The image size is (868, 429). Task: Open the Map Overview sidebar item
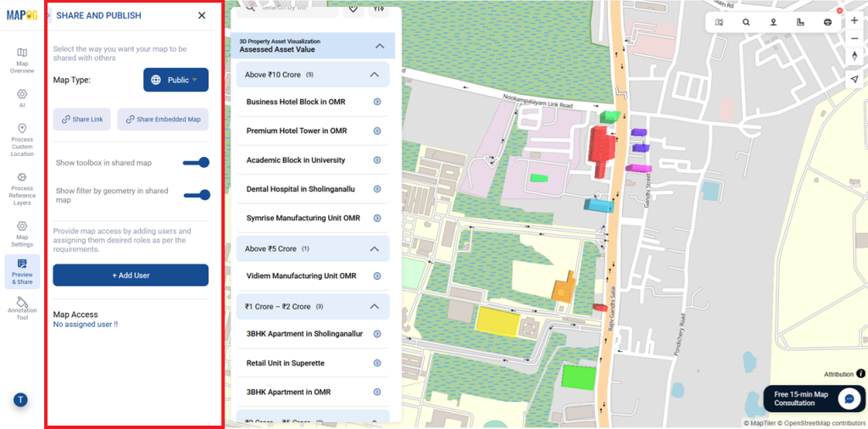pos(22,60)
